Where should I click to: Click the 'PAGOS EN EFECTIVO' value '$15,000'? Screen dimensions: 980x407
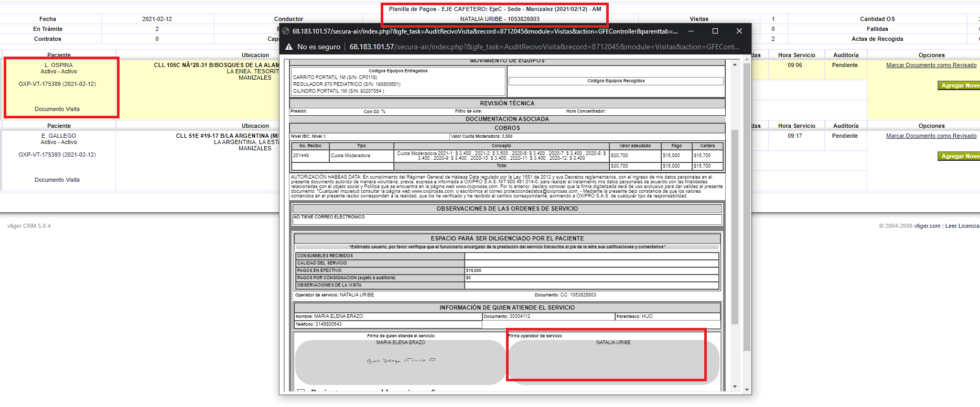pyautogui.click(x=473, y=270)
